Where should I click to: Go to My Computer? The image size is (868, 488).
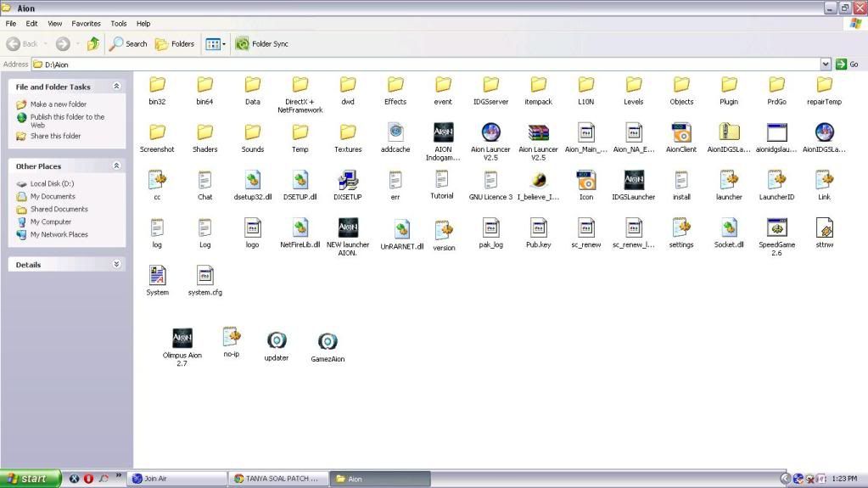tap(50, 222)
